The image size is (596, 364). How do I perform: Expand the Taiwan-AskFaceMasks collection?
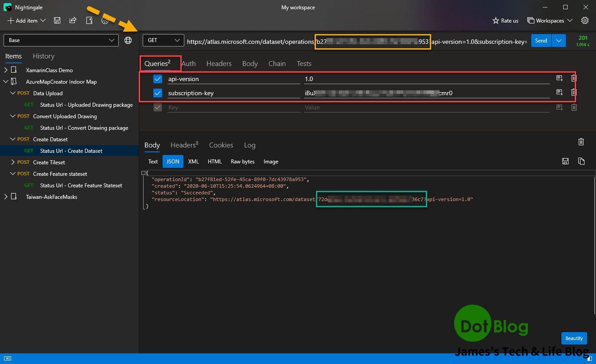pyautogui.click(x=6, y=197)
